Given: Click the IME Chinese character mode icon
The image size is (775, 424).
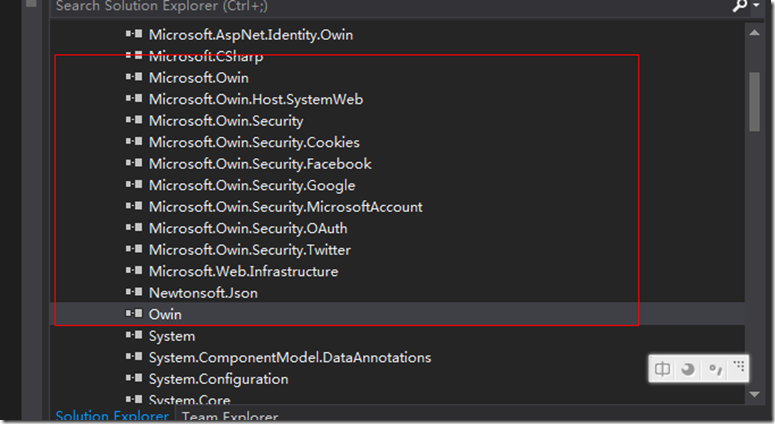Looking at the screenshot, I should [663, 369].
